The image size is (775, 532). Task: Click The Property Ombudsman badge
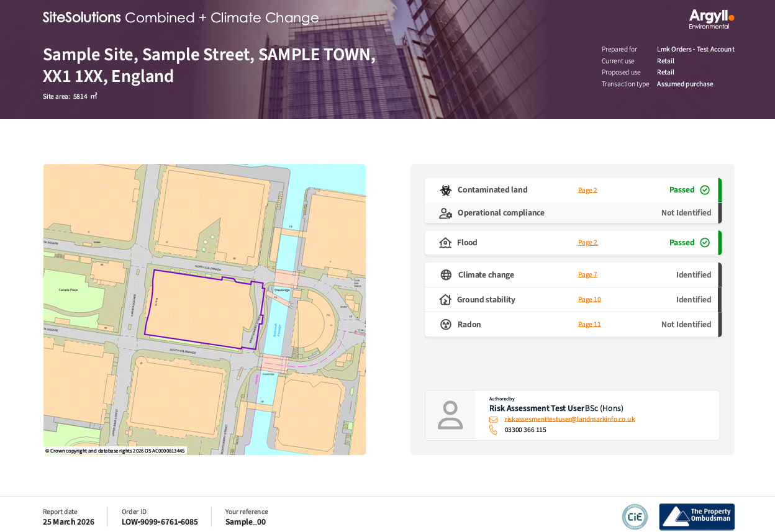point(696,516)
